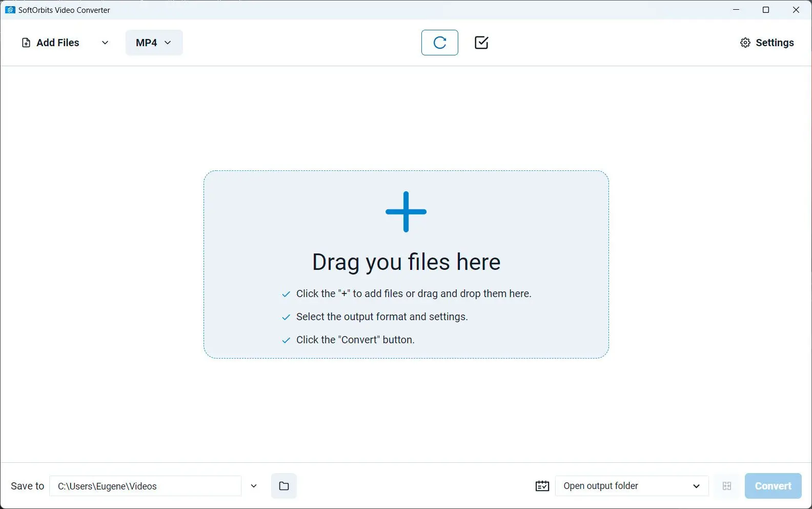Viewport: 812px width, 509px height.
Task: Click the Add Files button
Action: coord(50,43)
